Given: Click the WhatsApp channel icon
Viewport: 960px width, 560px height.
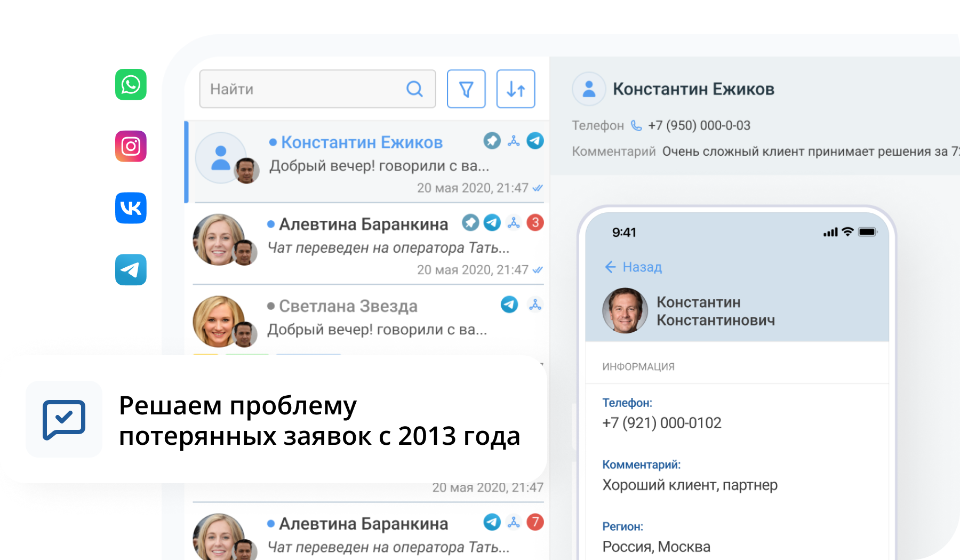Looking at the screenshot, I should [131, 84].
